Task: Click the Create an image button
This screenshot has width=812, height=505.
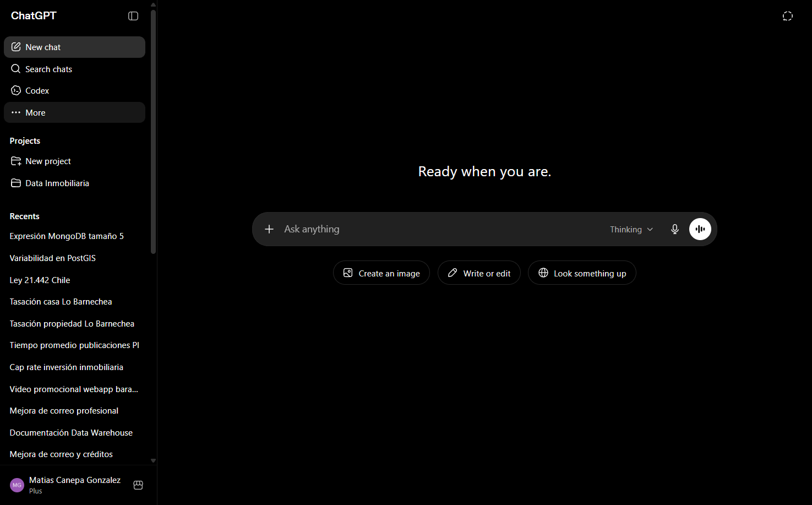Action: [382, 273]
